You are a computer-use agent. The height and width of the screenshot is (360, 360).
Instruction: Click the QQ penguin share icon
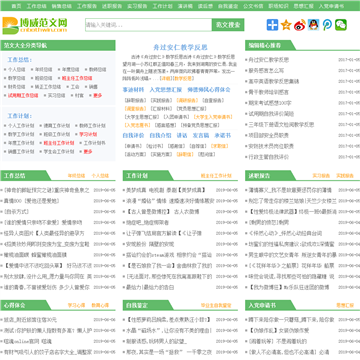313,25
